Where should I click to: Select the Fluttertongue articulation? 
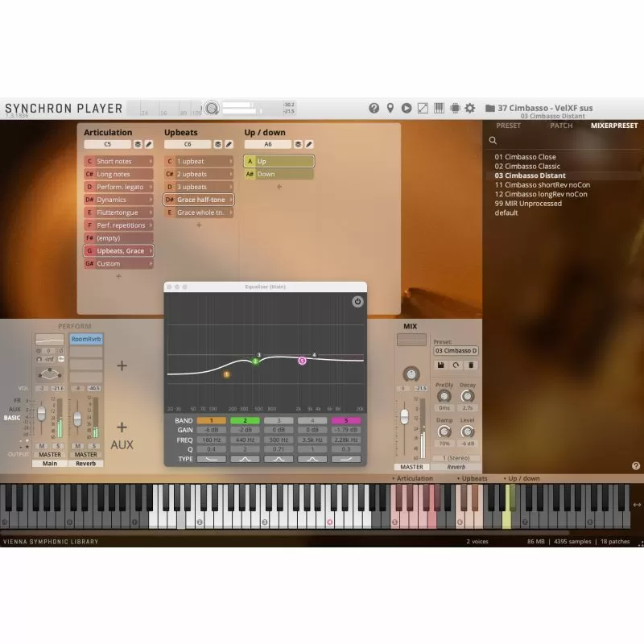(119, 213)
